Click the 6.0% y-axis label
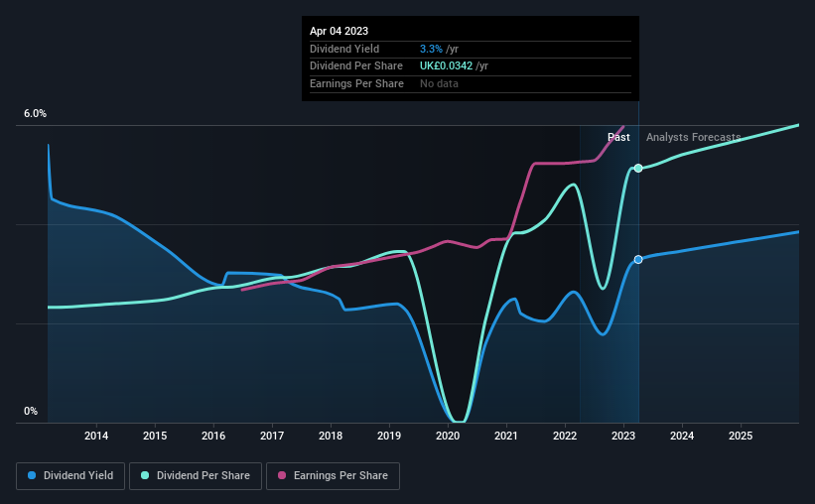This screenshot has width=815, height=504. (36, 114)
